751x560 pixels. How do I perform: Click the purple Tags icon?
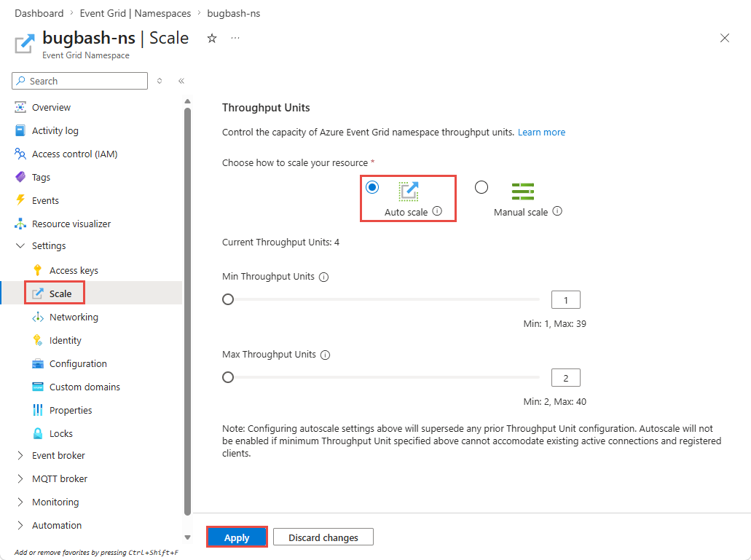point(20,177)
